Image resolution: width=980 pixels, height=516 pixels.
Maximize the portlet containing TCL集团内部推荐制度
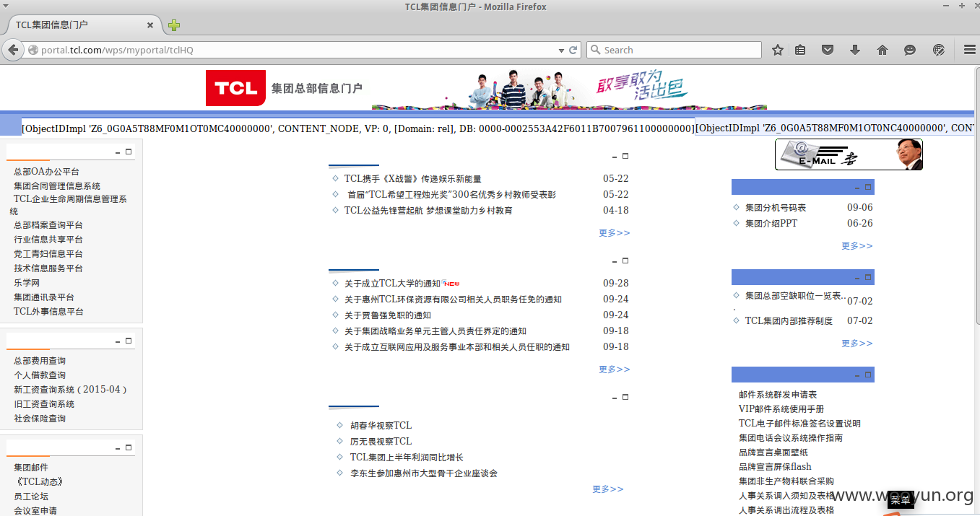pos(868,277)
